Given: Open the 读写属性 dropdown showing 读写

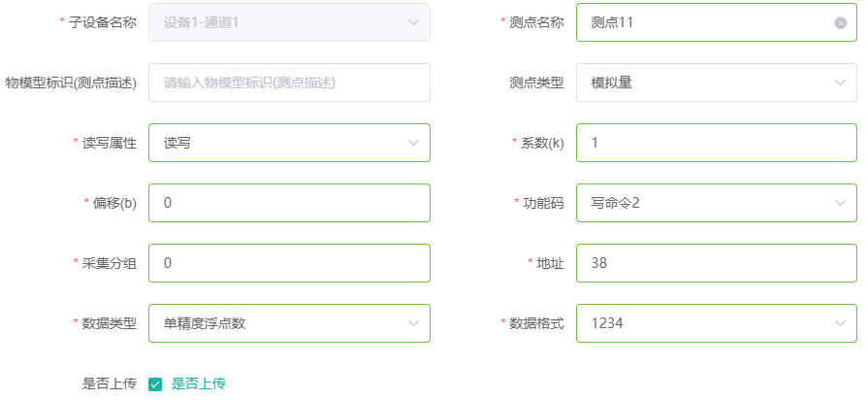Looking at the screenshot, I should point(289,143).
